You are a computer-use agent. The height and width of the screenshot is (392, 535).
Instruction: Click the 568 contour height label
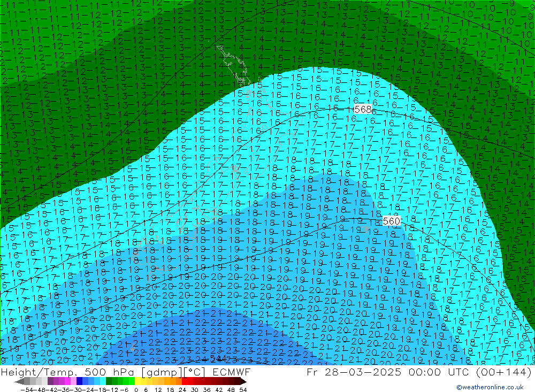(x=363, y=109)
